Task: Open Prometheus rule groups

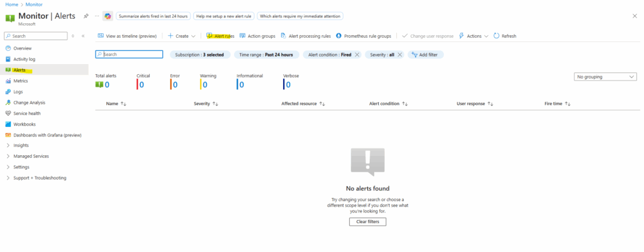Action: 364,36
